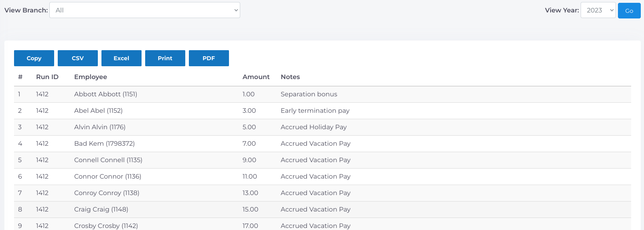Select the 11.00 amount for Connor Connor

(250, 177)
